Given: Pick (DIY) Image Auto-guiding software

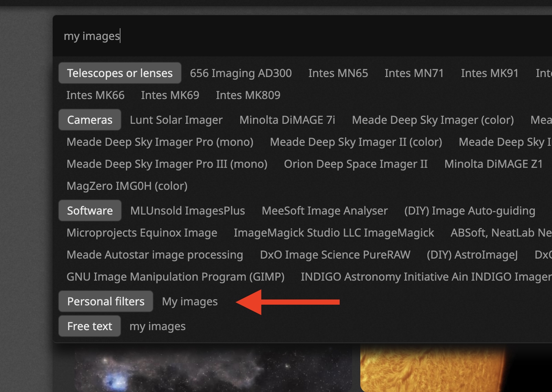Looking at the screenshot, I should pos(470,210).
